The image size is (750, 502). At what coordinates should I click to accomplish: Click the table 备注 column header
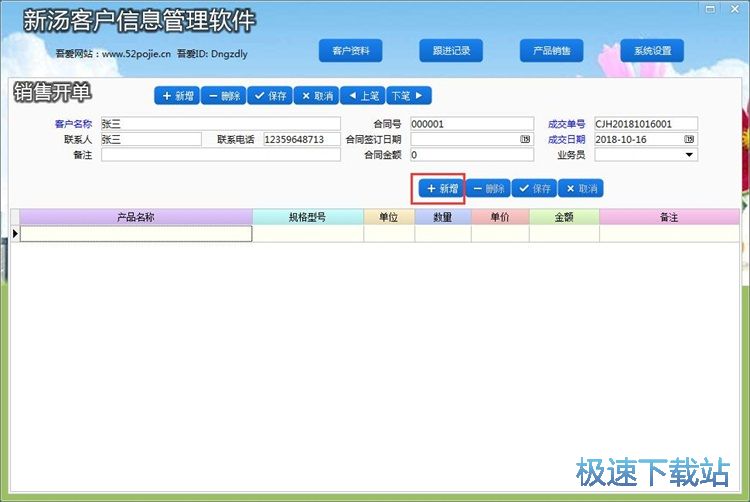coord(669,217)
